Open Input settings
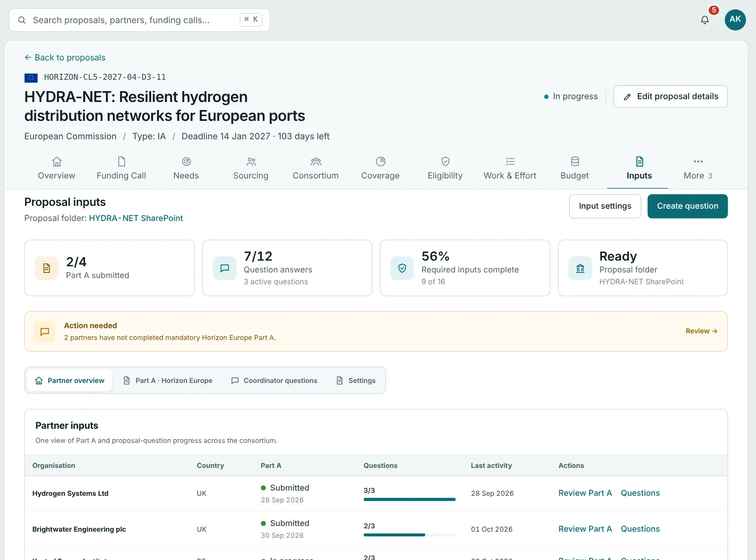The image size is (756, 560). coord(605,206)
